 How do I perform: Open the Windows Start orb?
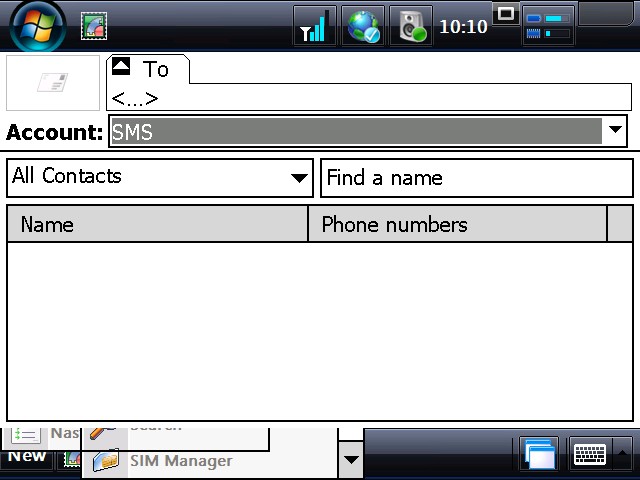[x=38, y=27]
